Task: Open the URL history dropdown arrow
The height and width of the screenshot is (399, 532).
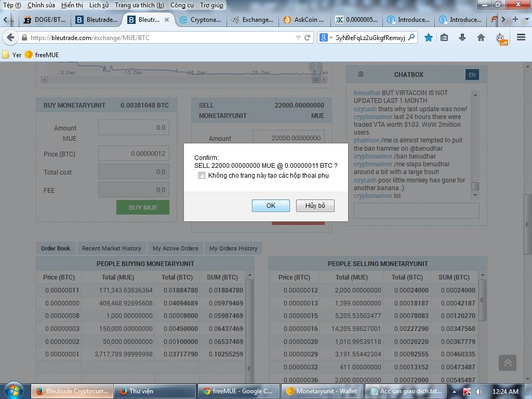Action: click(298, 37)
